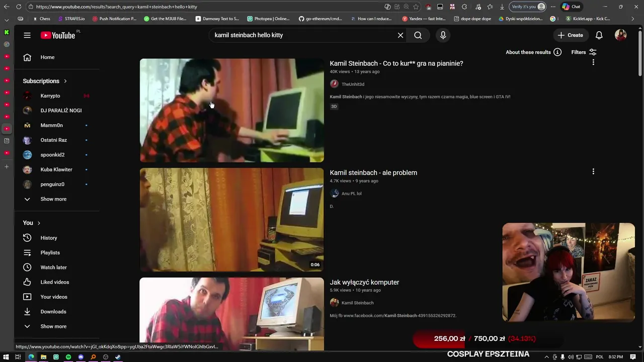Open the account avatar menu
The height and width of the screenshot is (362, 644).
click(x=621, y=35)
